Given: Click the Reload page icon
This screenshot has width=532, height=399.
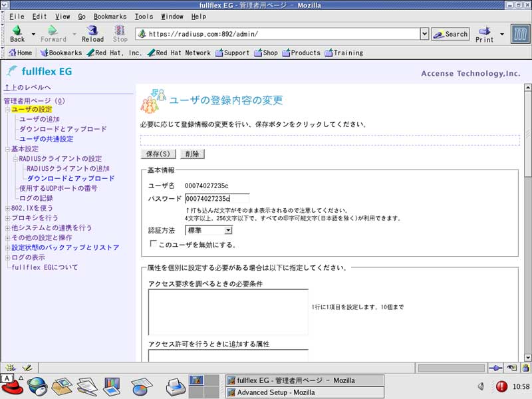Looking at the screenshot, I should click(92, 31).
